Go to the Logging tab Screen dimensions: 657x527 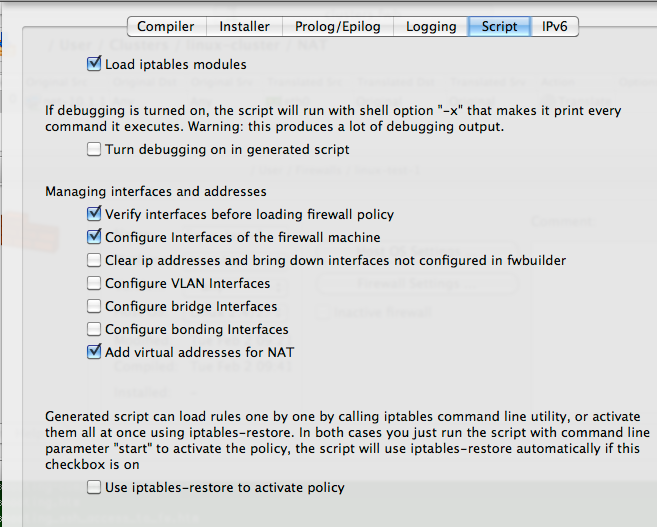point(431,27)
